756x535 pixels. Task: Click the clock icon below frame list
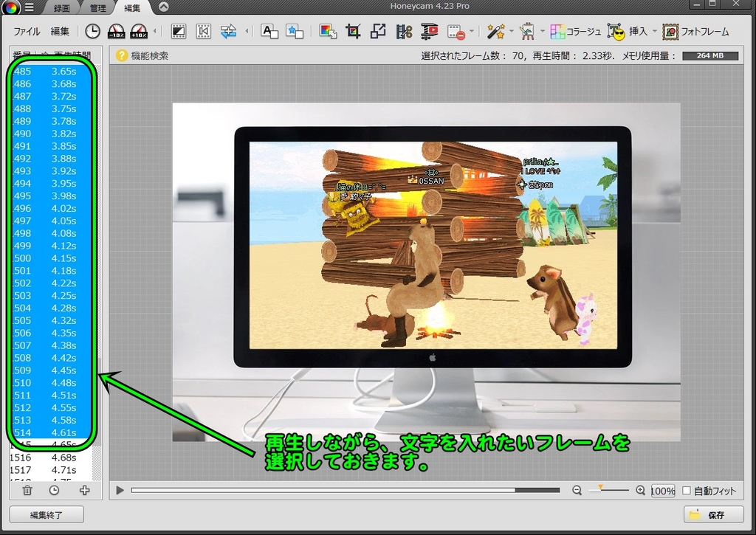tap(54, 490)
